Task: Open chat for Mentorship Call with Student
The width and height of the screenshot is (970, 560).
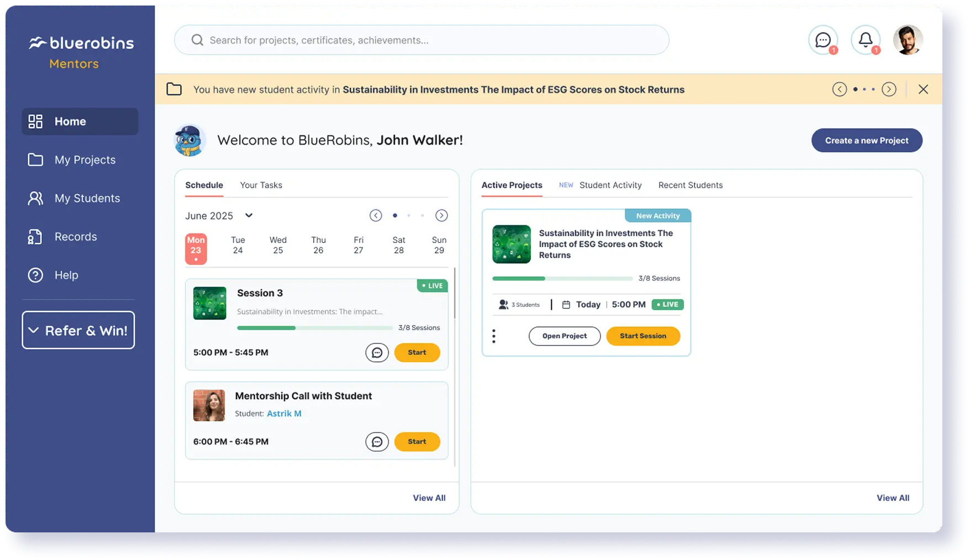Action: point(377,442)
